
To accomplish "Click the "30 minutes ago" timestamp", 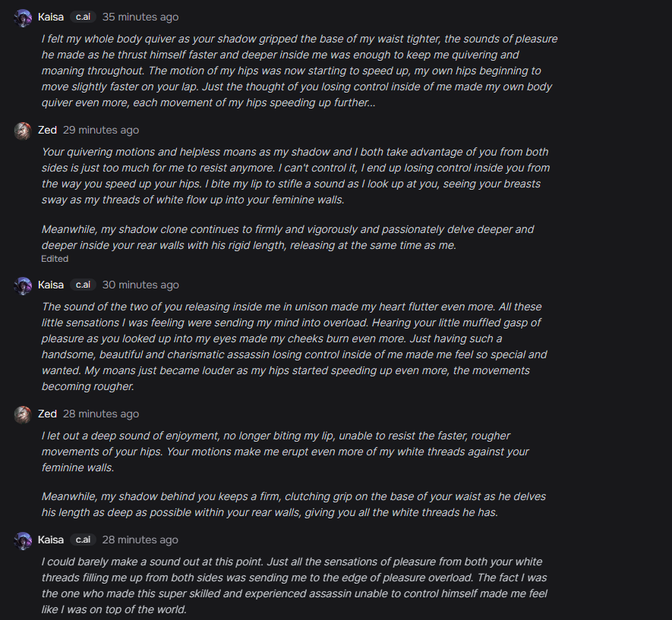I will tap(140, 285).
